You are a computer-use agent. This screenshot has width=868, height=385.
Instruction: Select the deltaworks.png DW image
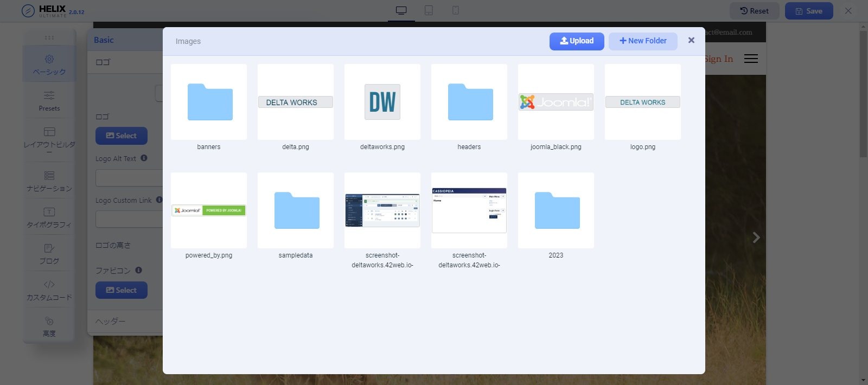pos(382,102)
